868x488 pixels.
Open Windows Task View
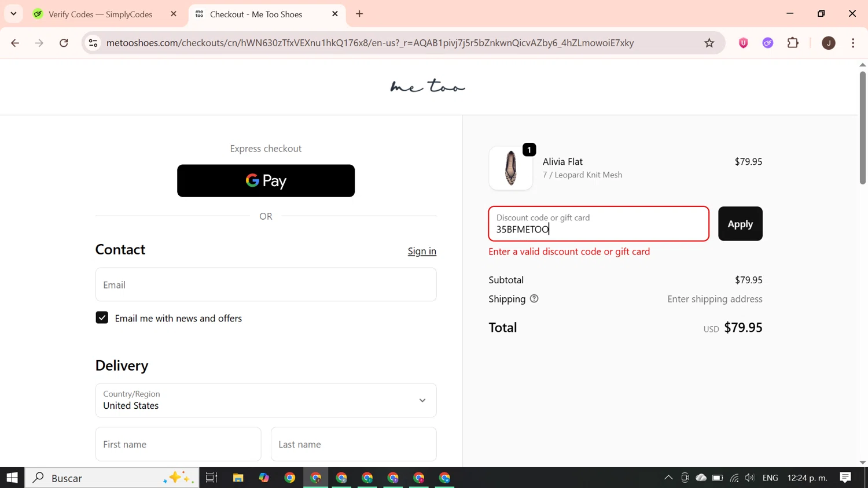(211, 478)
